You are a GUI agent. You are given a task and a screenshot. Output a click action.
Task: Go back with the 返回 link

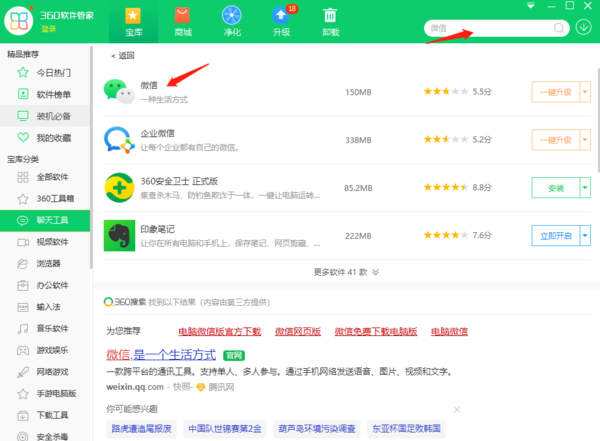pos(123,56)
